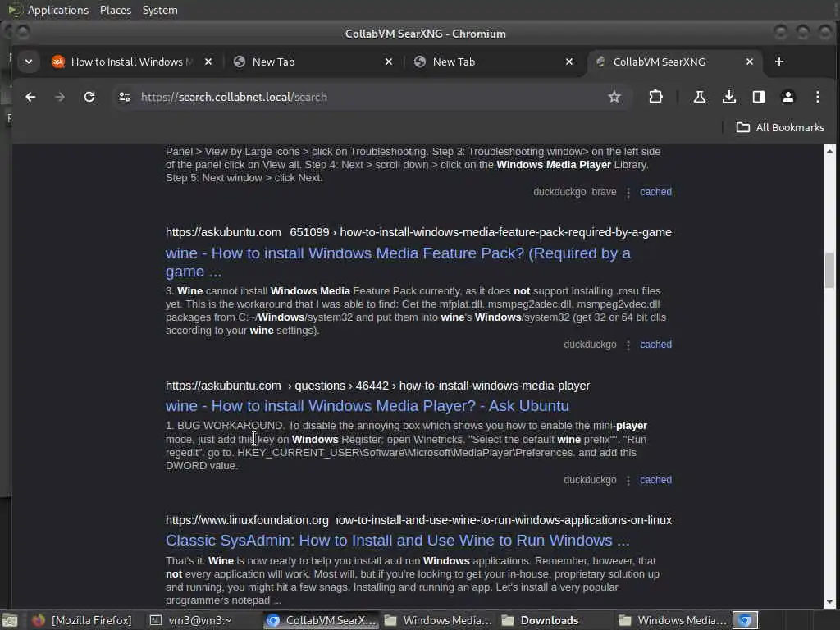Viewport: 840px width, 630px height.
Task: Open a new tab with plus button
Action: point(779,62)
